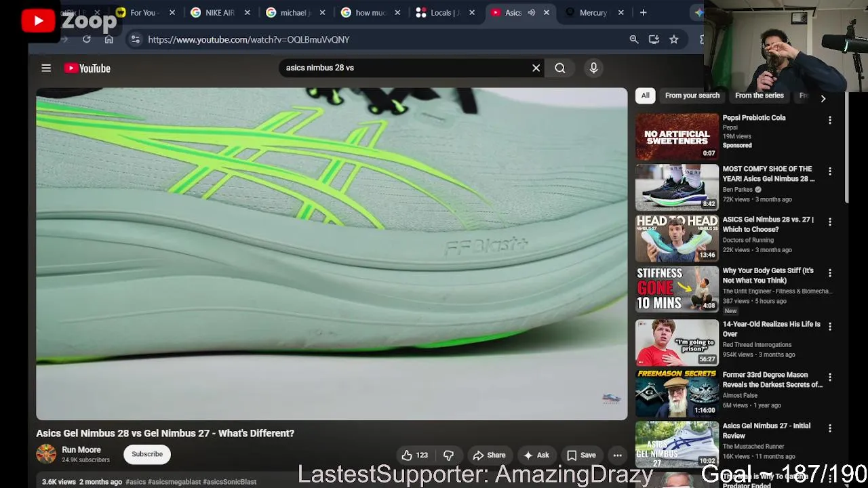The image size is (868, 488).
Task: Open the Freemason Secrets thumbnail
Action: [677, 393]
